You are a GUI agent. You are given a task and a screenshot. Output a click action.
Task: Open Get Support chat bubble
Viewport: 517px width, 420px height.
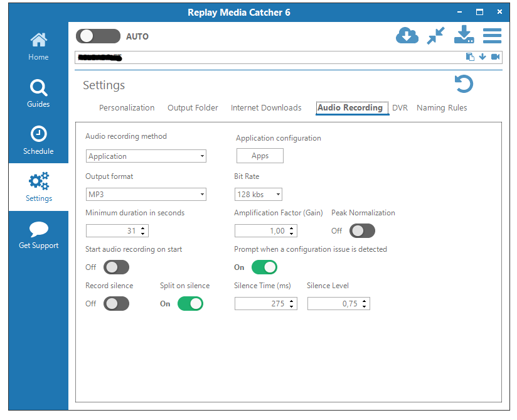tap(38, 235)
